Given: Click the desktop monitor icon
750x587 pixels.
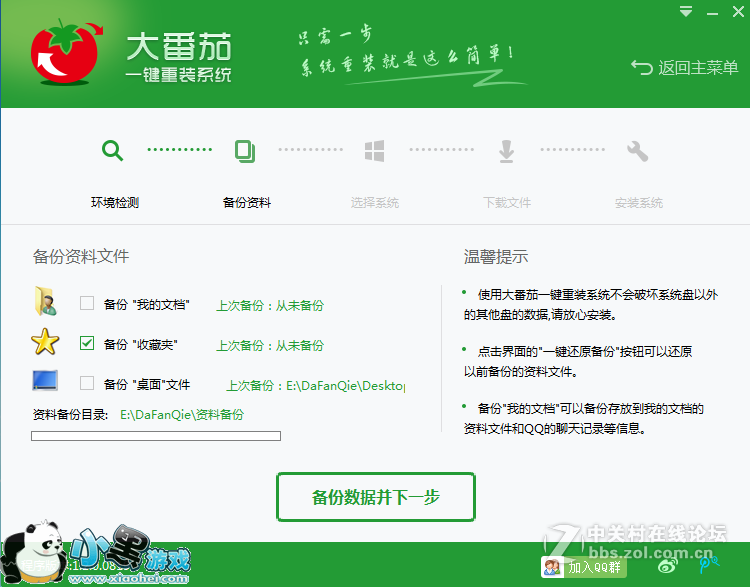Looking at the screenshot, I should tap(45, 381).
